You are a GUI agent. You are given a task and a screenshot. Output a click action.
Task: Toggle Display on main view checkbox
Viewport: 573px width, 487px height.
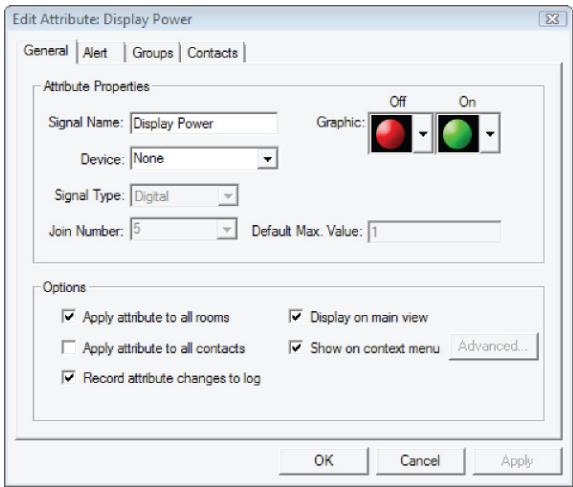(296, 316)
